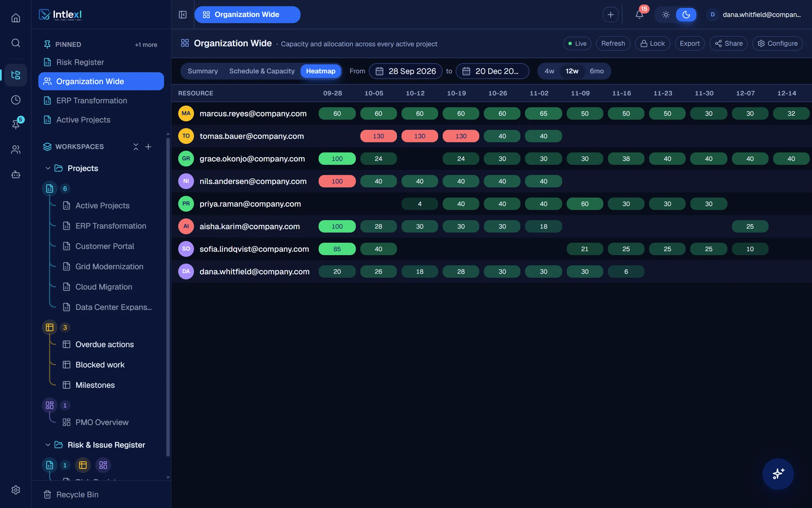Select the documents group icon with count 6
Screen dimensions: 812x508
(49, 189)
